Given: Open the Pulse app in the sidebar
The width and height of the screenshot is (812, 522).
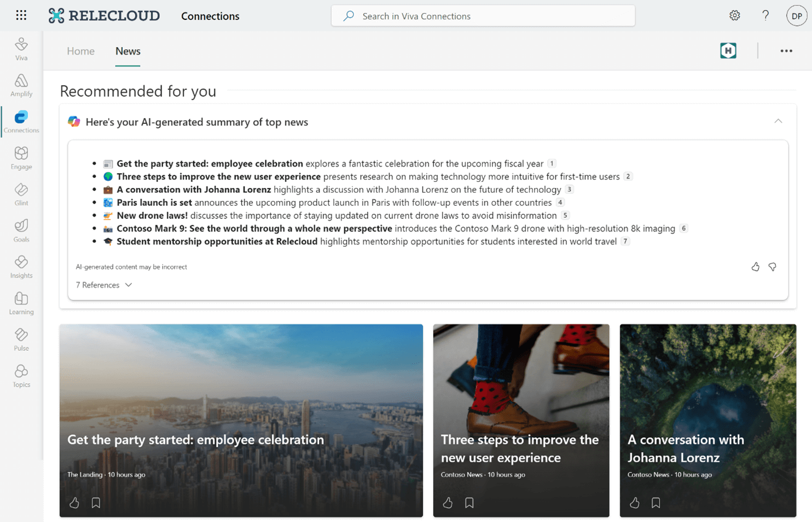Looking at the screenshot, I should pyautogui.click(x=21, y=339).
